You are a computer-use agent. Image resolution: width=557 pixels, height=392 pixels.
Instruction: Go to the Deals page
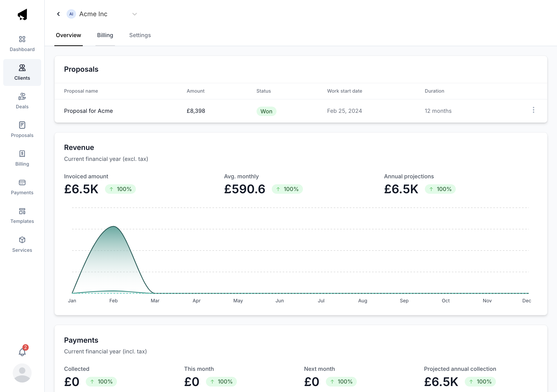click(x=22, y=101)
